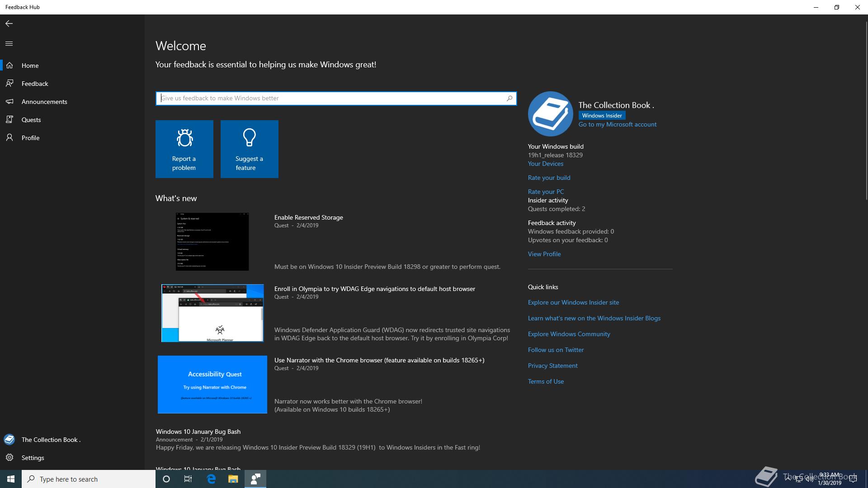Click the search magnifier in feedback box
868x488 pixels.
[x=509, y=98]
